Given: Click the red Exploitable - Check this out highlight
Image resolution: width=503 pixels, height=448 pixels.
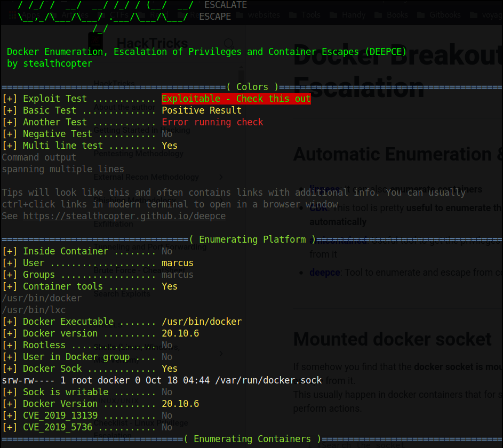Looking at the screenshot, I should [236, 99].
